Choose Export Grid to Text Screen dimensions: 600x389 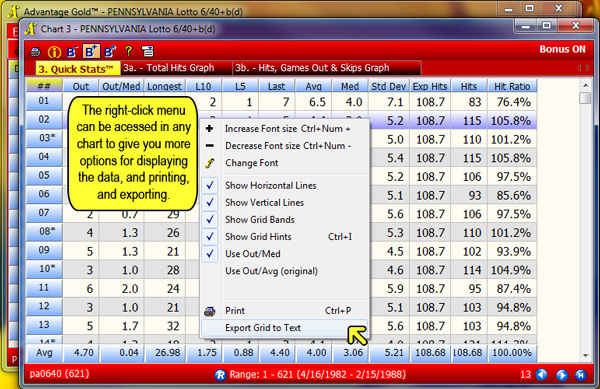[x=284, y=328]
